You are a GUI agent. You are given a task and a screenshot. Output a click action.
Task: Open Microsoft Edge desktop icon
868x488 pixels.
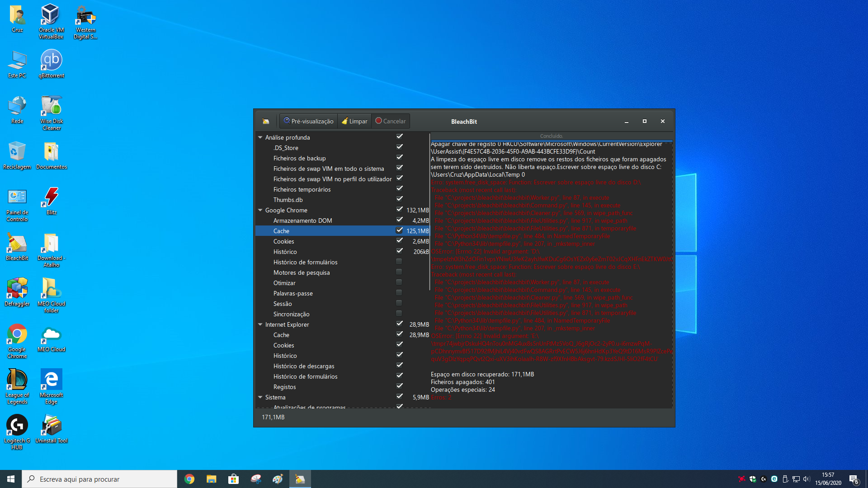coord(52,386)
